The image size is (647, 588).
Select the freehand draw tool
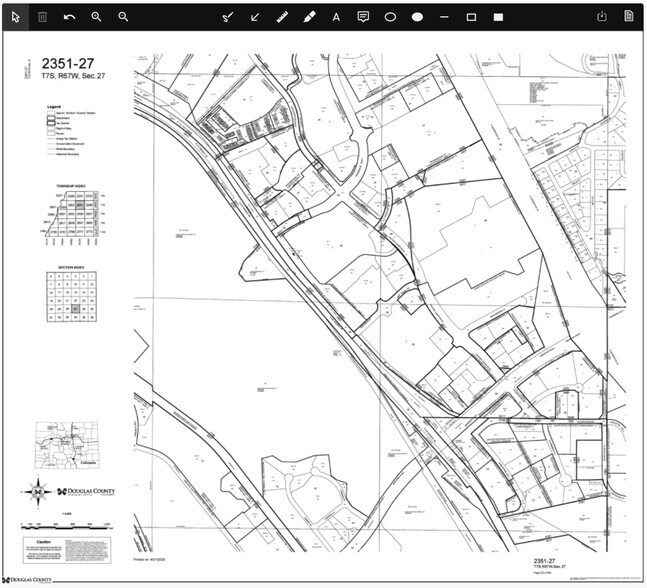point(227,16)
